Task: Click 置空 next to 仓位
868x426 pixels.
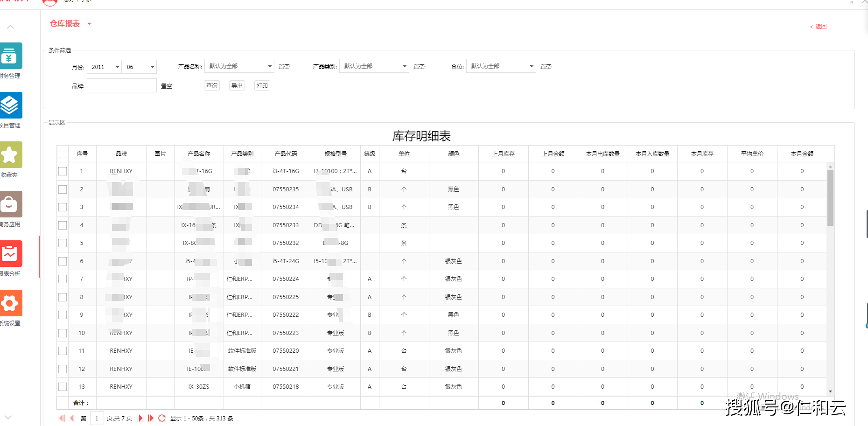Action: 546,67
